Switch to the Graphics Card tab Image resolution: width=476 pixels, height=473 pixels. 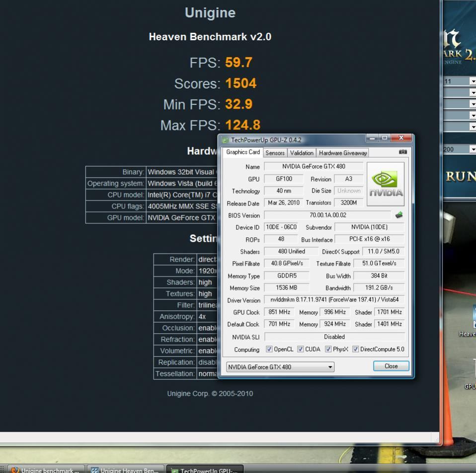242,152
